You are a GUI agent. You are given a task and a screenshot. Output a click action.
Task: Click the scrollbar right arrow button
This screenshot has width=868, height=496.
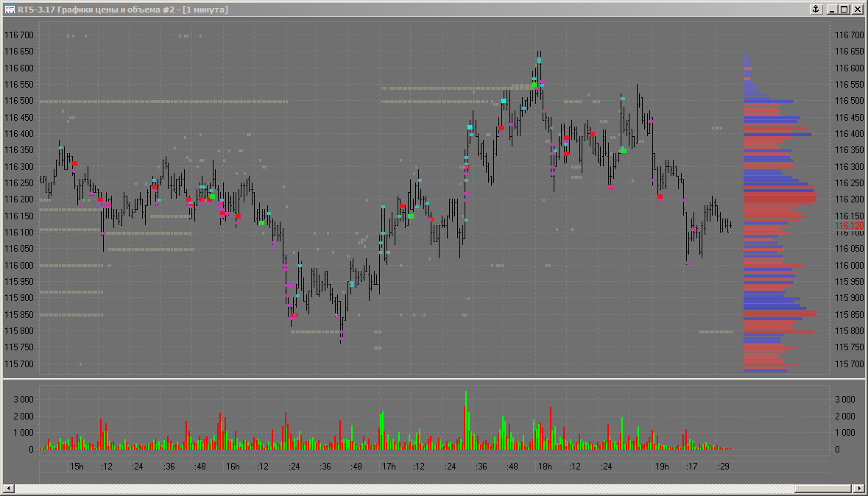pyautogui.click(x=858, y=489)
